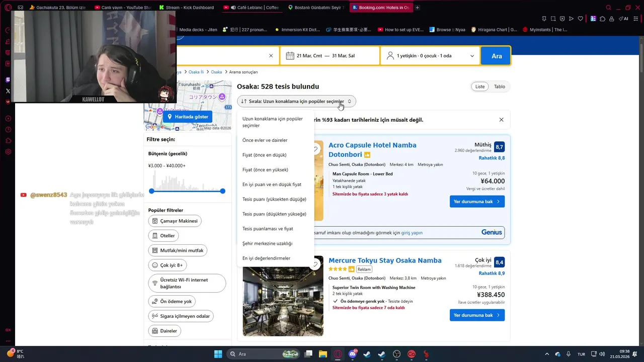Select Önce evler ve daireler sort option
The height and width of the screenshot is (362, 644).
tap(276, 140)
